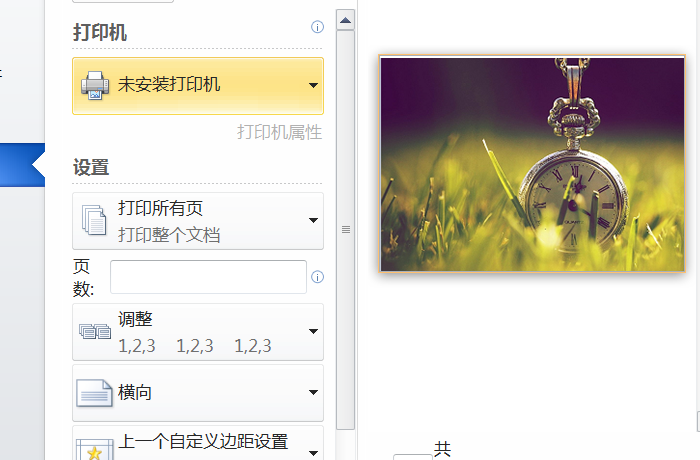Click the collate 调整 icon
Image resolution: width=700 pixels, height=460 pixels.
95,332
